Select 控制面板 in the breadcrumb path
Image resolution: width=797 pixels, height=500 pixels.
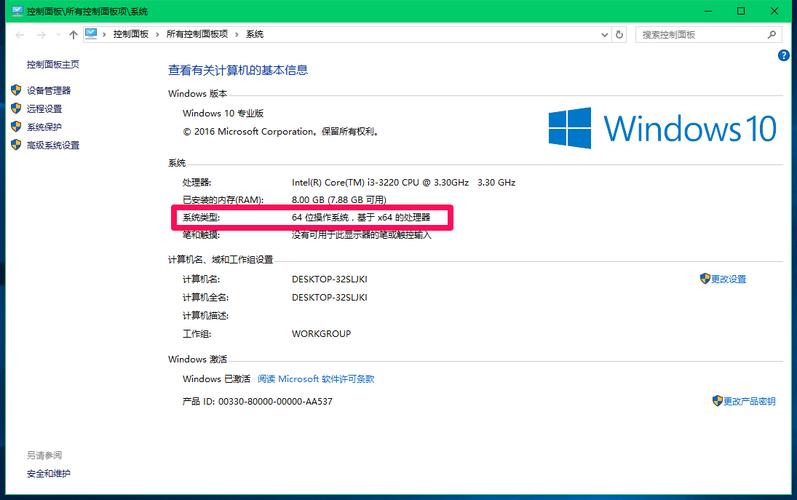pyautogui.click(x=131, y=34)
